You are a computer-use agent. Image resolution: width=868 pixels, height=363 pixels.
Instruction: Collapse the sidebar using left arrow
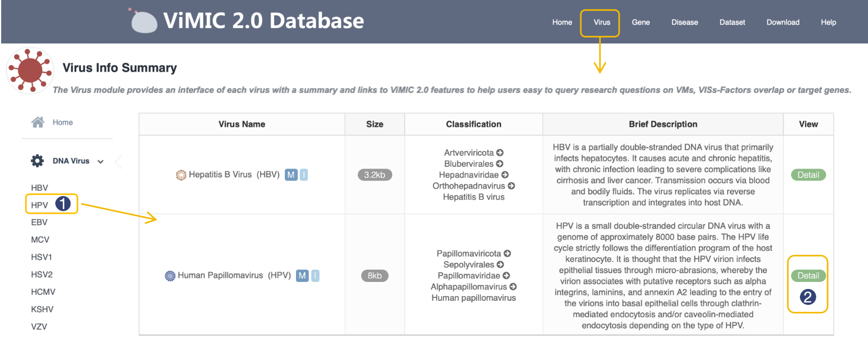pyautogui.click(x=119, y=162)
